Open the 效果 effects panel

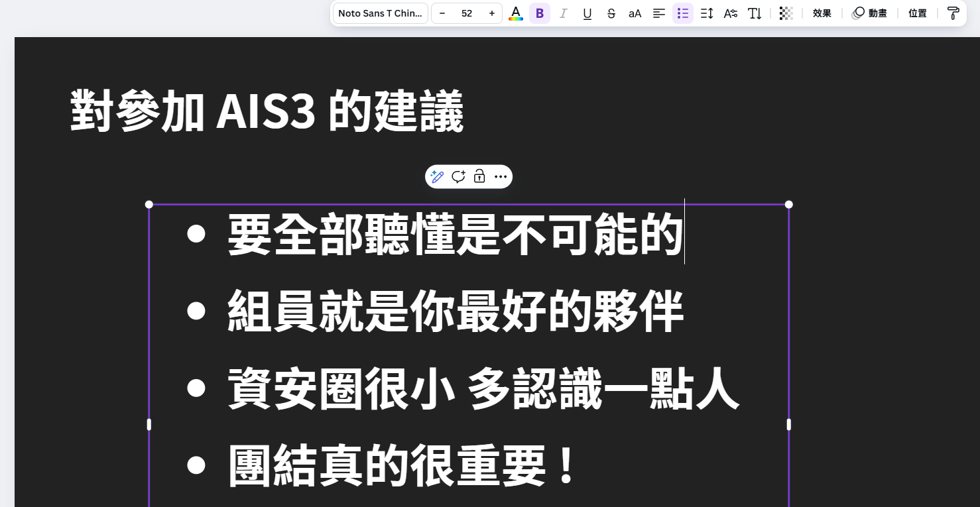tap(822, 13)
